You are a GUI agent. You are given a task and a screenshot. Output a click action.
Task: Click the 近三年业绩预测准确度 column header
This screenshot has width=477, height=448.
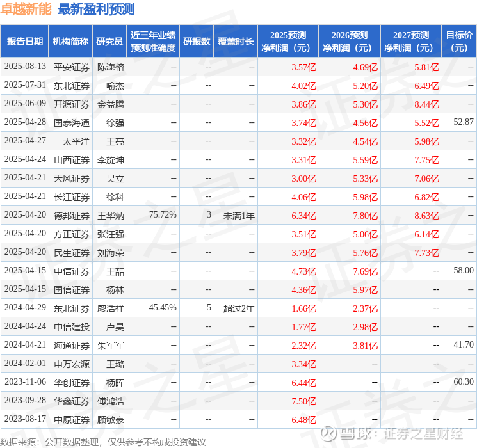pos(153,42)
